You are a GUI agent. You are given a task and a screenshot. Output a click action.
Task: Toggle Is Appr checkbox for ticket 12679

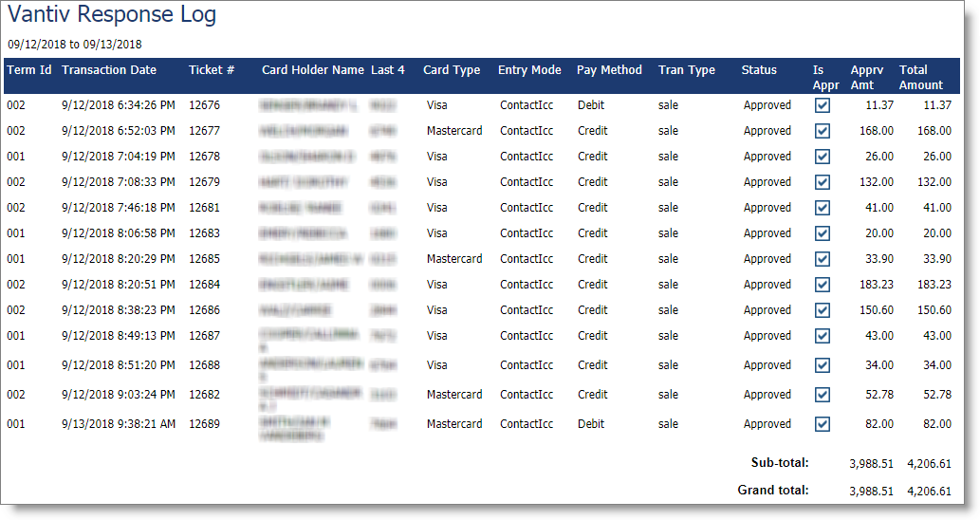point(823,182)
